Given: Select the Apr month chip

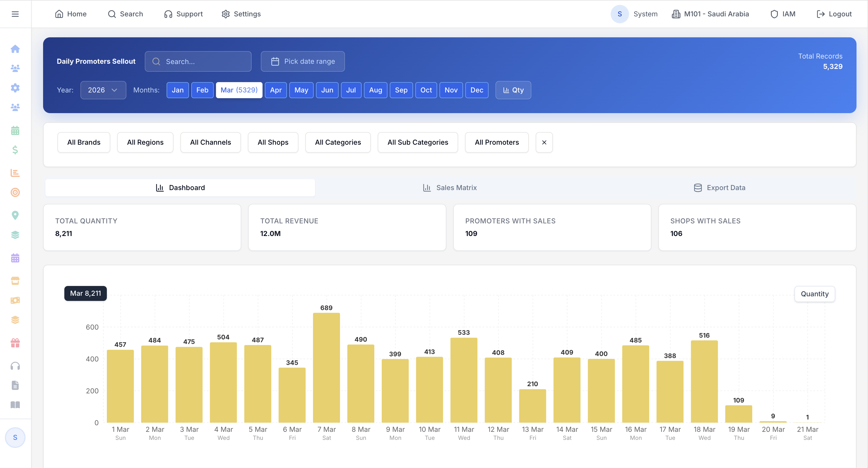Looking at the screenshot, I should [275, 90].
